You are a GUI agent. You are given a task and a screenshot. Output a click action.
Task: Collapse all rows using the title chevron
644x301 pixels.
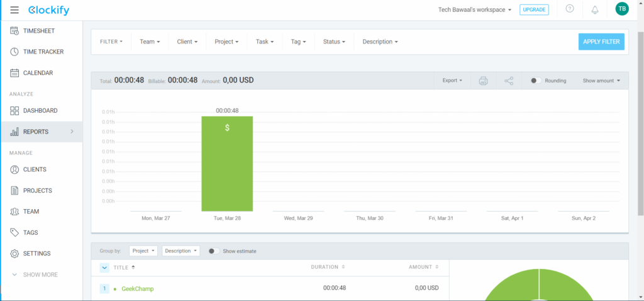104,267
